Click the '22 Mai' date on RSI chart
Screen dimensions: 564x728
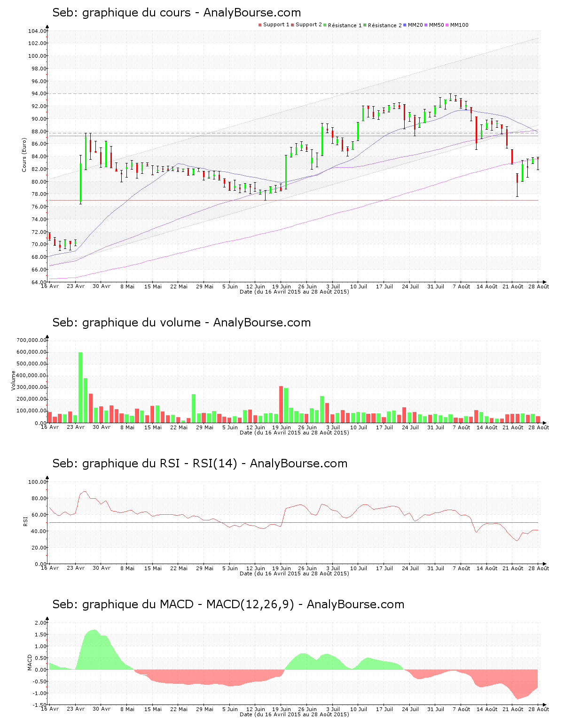coord(179,568)
